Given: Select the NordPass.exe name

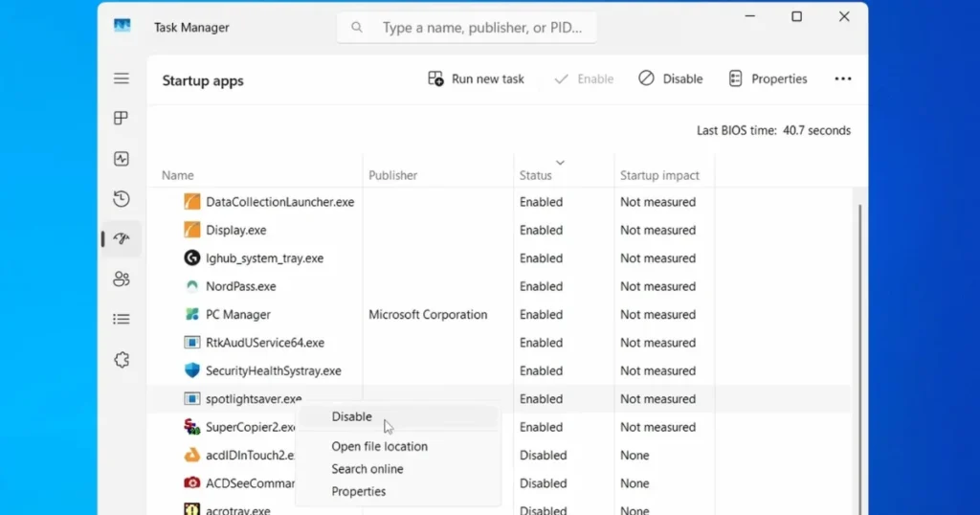Looking at the screenshot, I should (240, 286).
